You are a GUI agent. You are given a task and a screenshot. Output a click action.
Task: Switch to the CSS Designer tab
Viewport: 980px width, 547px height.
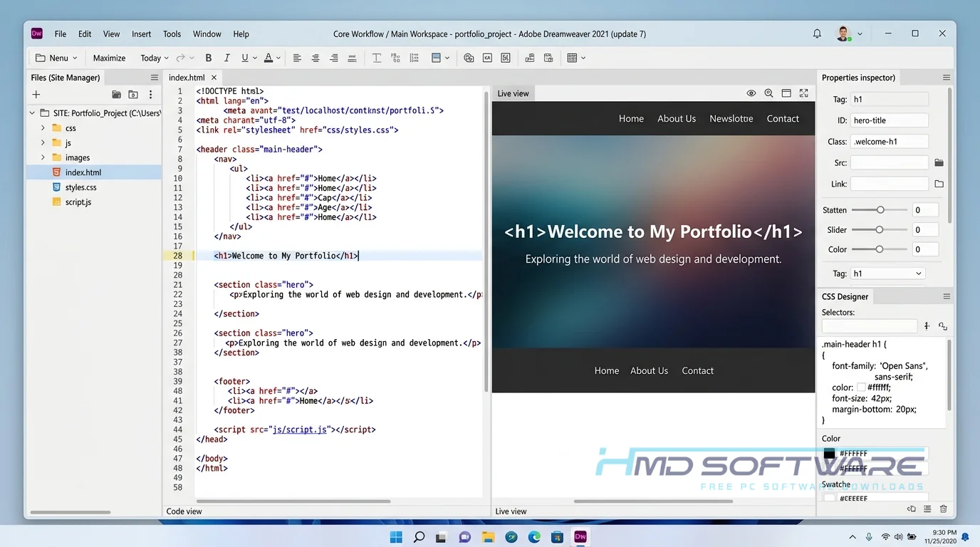click(845, 296)
